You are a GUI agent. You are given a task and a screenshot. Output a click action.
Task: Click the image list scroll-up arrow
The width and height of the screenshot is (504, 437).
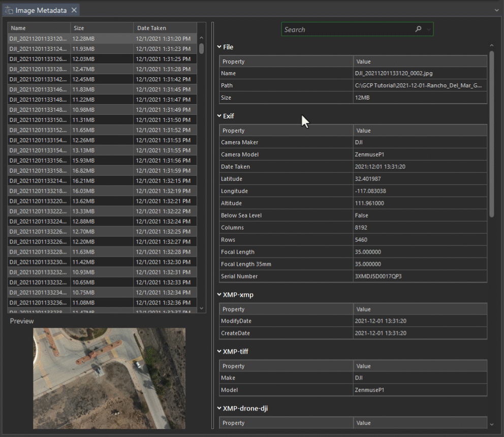(201, 38)
